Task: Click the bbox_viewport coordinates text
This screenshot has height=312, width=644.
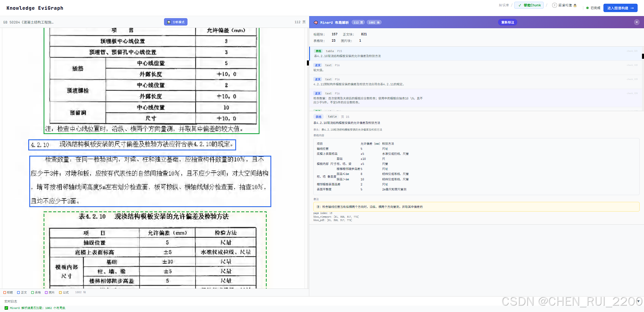Action: pyautogui.click(x=336, y=217)
